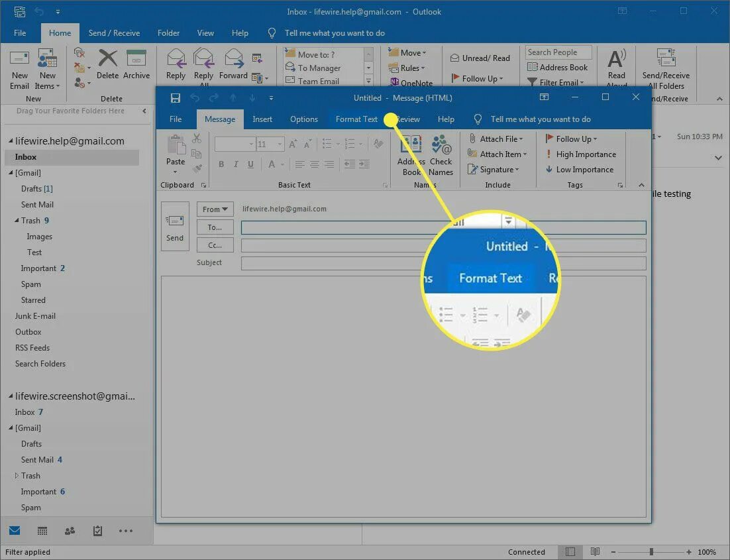
Task: Click the bullets list icon
Action: pyautogui.click(x=327, y=144)
